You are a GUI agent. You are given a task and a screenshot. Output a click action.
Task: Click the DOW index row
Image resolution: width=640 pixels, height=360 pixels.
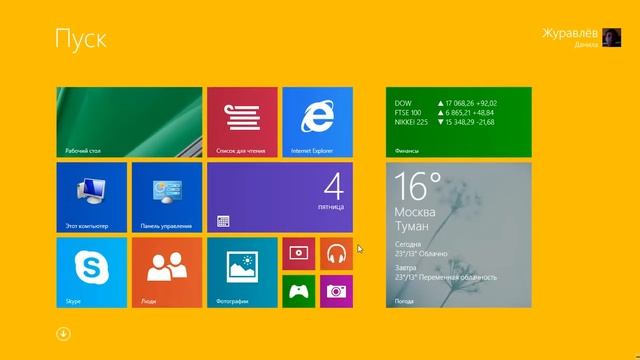click(x=446, y=104)
